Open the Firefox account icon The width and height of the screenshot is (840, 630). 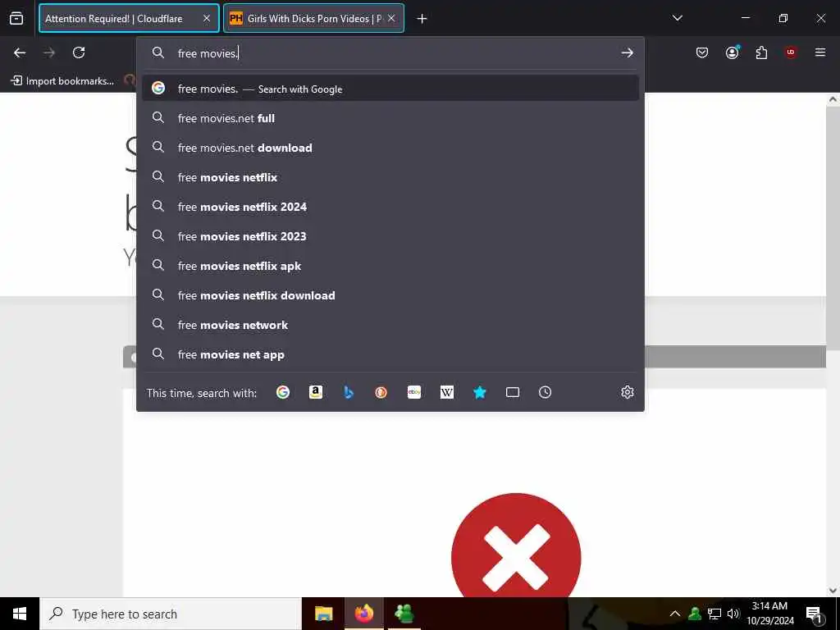[732, 52]
